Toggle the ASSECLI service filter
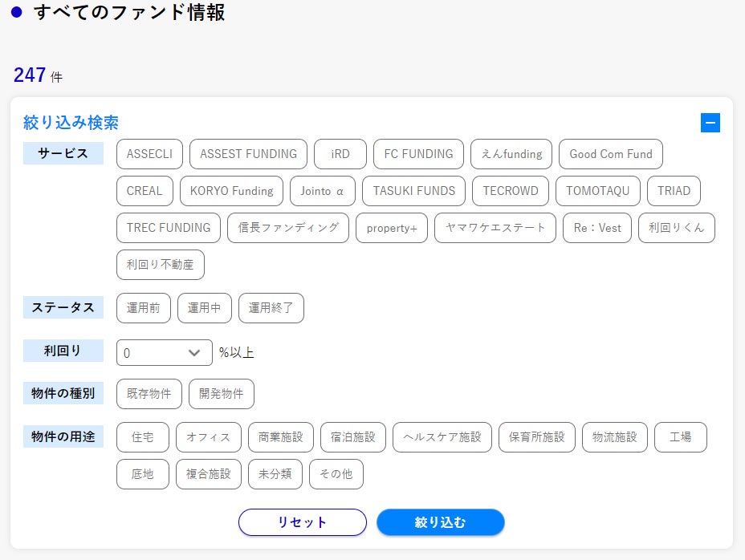Viewport: 745px width, 560px height. (149, 154)
